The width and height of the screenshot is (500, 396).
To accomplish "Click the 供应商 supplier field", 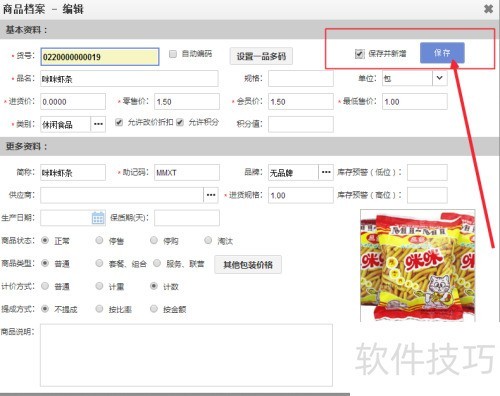I will [122, 195].
